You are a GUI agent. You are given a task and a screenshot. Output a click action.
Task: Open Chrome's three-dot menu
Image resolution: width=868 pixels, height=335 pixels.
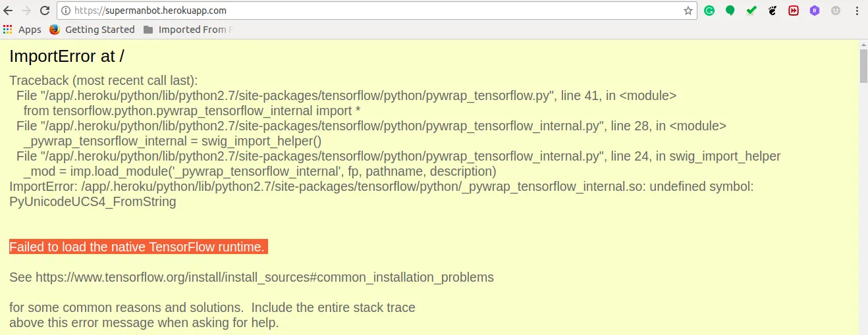(857, 11)
